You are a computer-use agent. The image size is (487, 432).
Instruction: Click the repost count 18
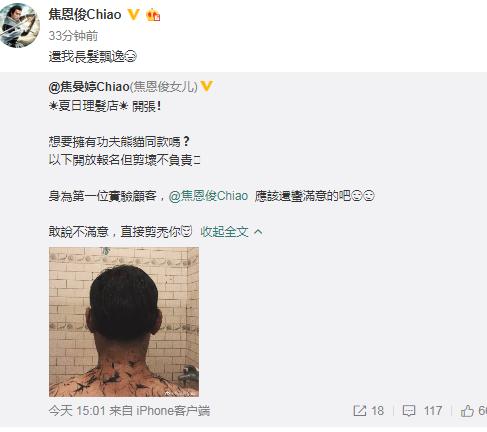click(x=377, y=411)
